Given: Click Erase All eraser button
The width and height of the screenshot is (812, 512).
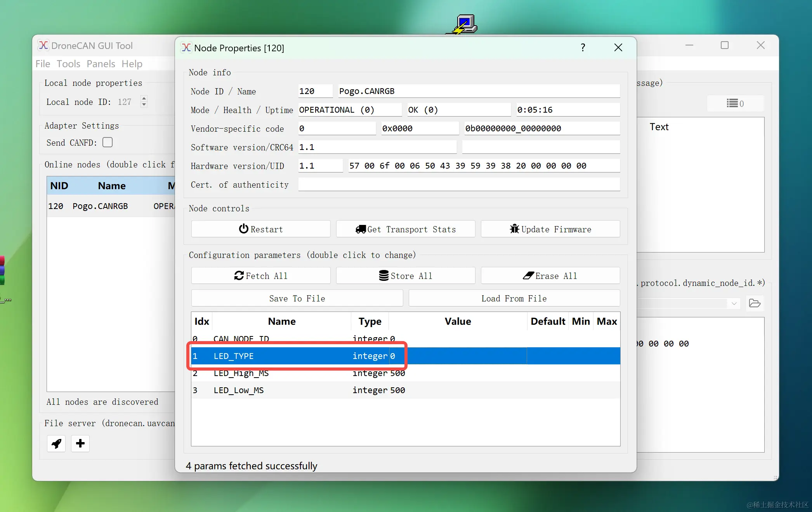Looking at the screenshot, I should (550, 276).
